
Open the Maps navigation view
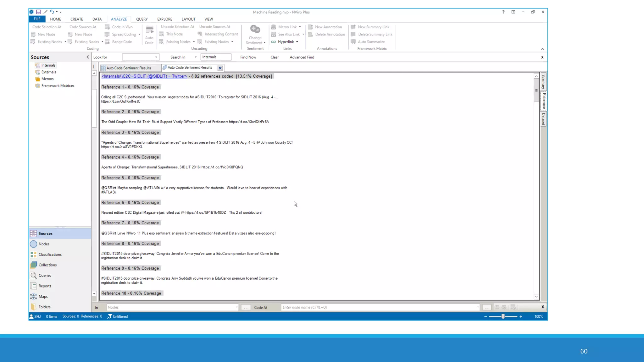click(x=43, y=296)
